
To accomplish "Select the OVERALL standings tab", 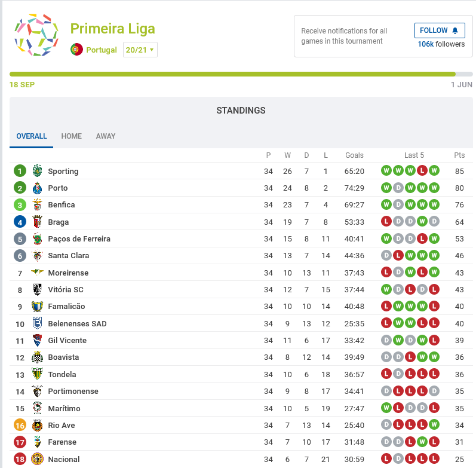I will tap(32, 136).
